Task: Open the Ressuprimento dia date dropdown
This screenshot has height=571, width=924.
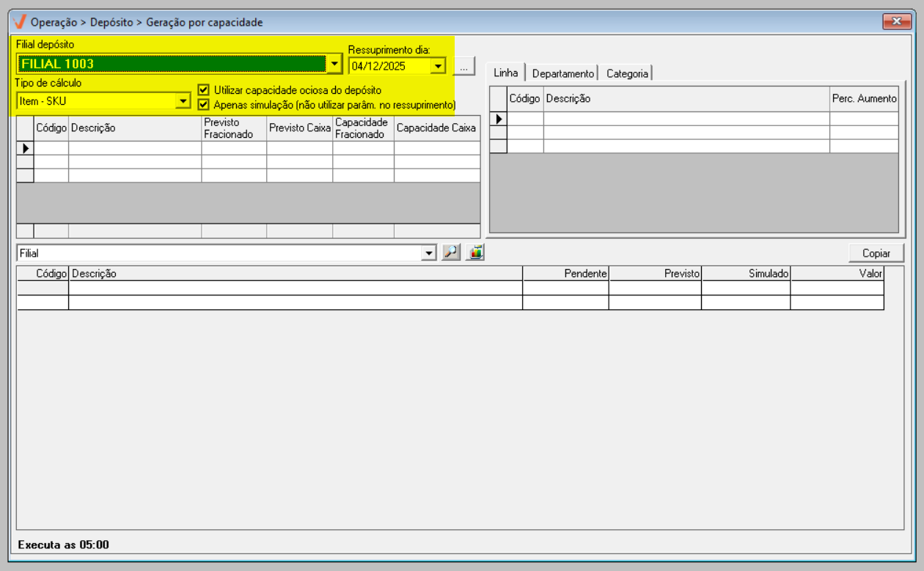Action: (438, 66)
